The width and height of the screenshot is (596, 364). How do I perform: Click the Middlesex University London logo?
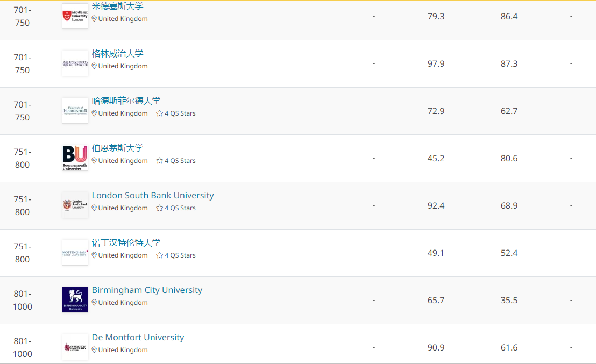[75, 16]
